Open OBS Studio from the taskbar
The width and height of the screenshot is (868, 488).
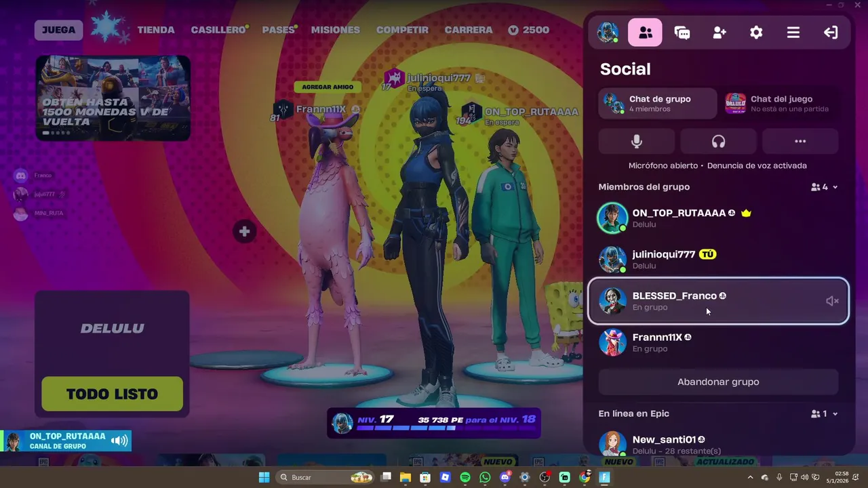545,477
